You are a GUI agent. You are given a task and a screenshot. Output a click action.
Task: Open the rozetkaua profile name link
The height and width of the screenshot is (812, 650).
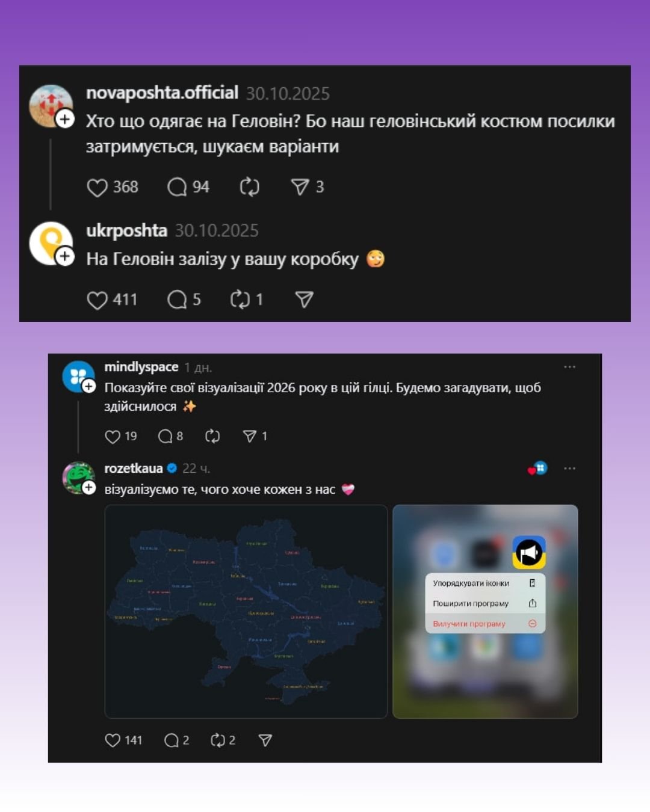point(134,468)
